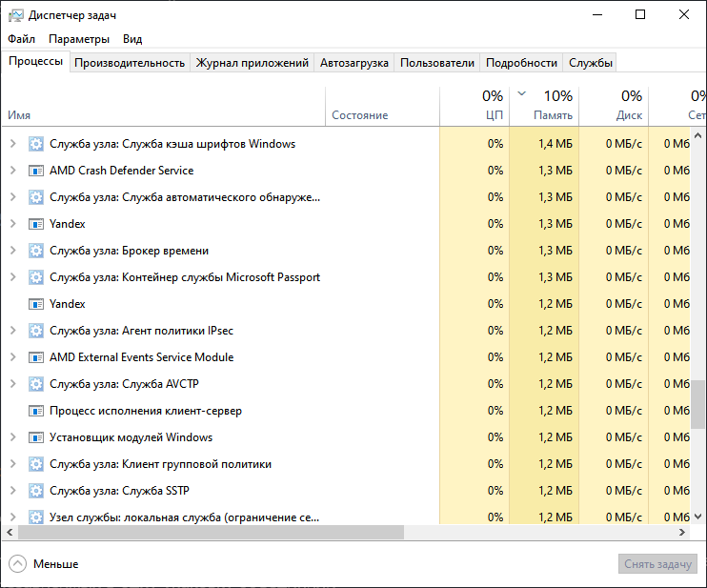Click gear icon of Брокер времени row
Viewport: 707px width, 588px height.
coord(36,251)
